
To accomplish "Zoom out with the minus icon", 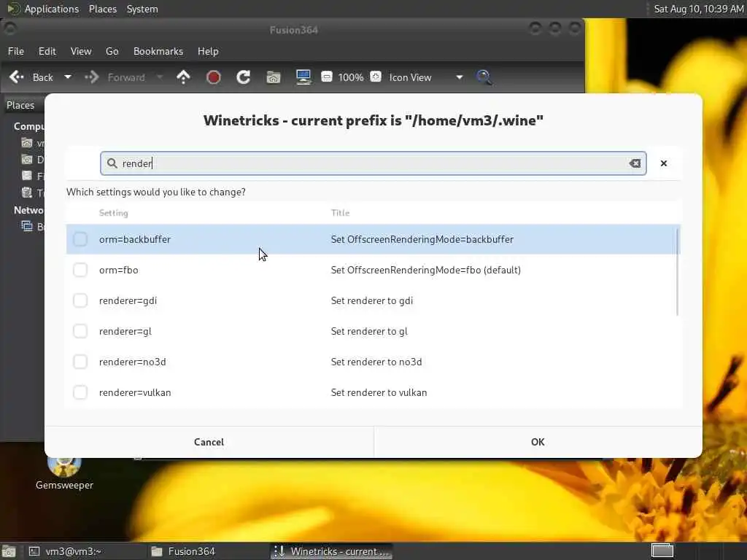I will [326, 77].
